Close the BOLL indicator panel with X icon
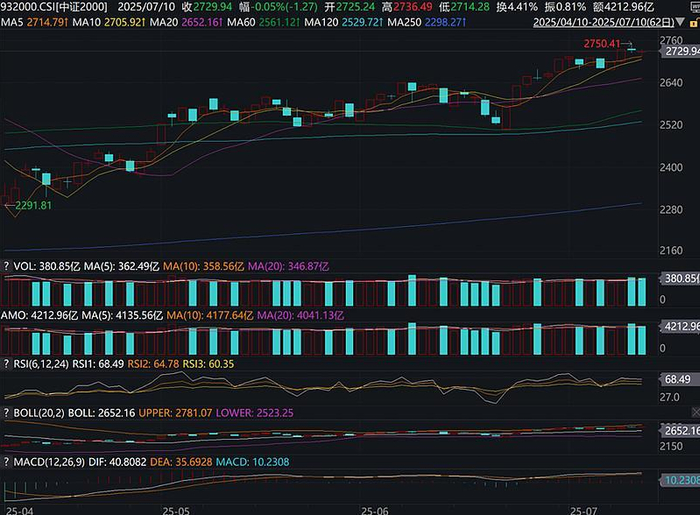This screenshot has width=700, height=515. (696, 413)
